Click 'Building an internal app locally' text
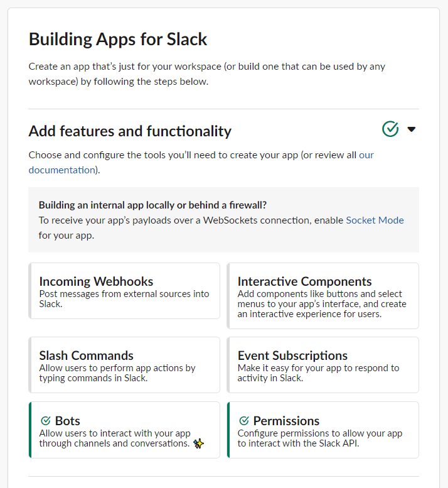 152,205
